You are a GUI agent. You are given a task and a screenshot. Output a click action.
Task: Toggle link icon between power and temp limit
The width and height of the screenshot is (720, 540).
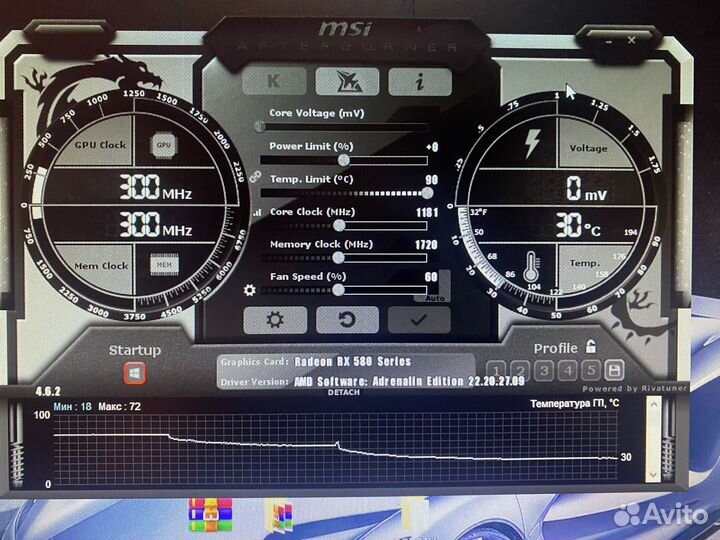pos(255,176)
